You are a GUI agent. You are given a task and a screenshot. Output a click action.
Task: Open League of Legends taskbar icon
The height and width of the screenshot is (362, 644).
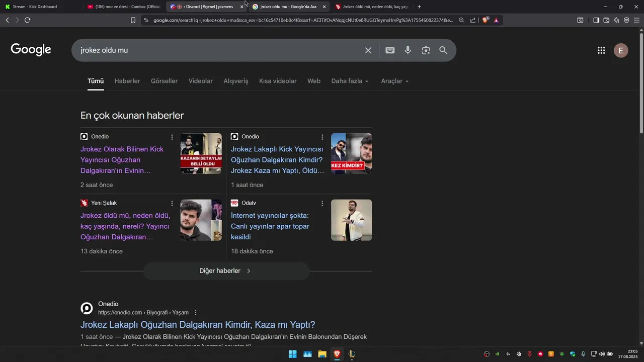pos(352,354)
